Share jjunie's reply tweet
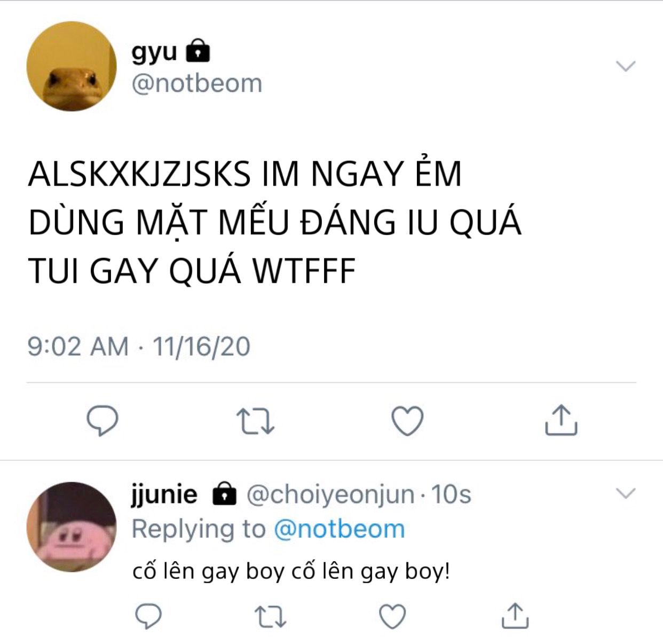The image size is (663, 644). tap(515, 615)
